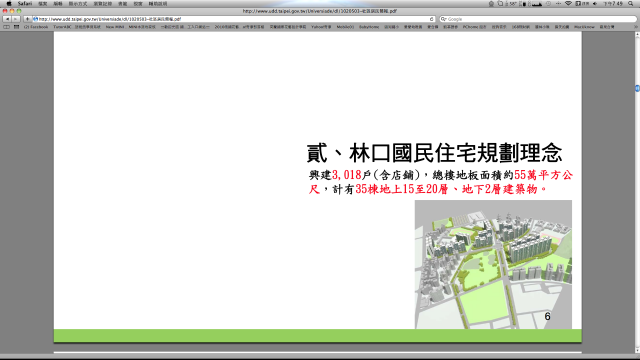640x360 pixels.
Task: Click the address bar URL field
Action: click(233, 19)
